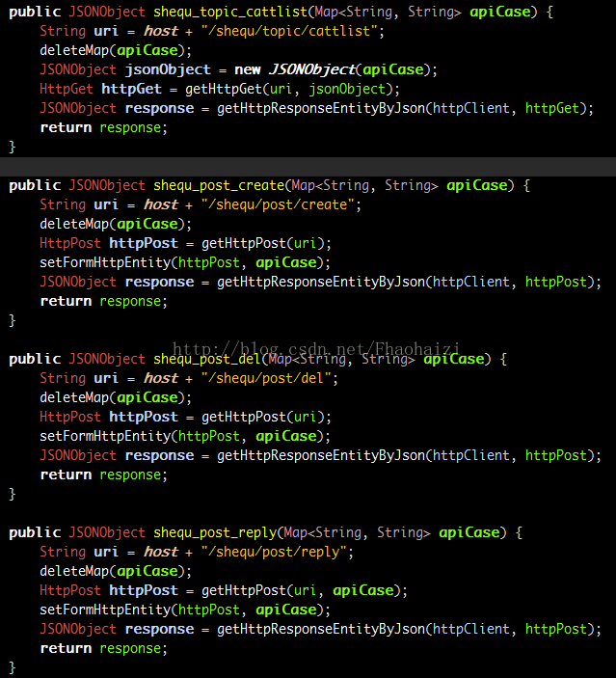This screenshot has width=616, height=678.
Task: Click the method name shequ_topic_cattlist
Action: pyautogui.click(x=230, y=13)
